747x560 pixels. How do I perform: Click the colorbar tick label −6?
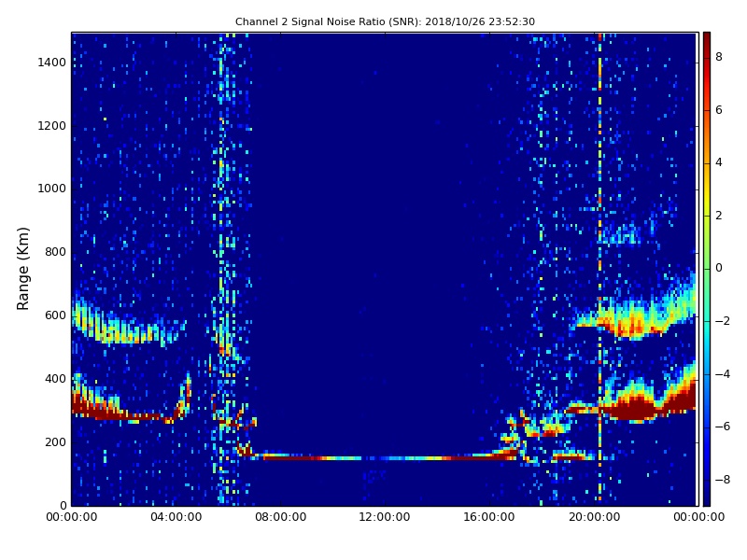[723, 427]
